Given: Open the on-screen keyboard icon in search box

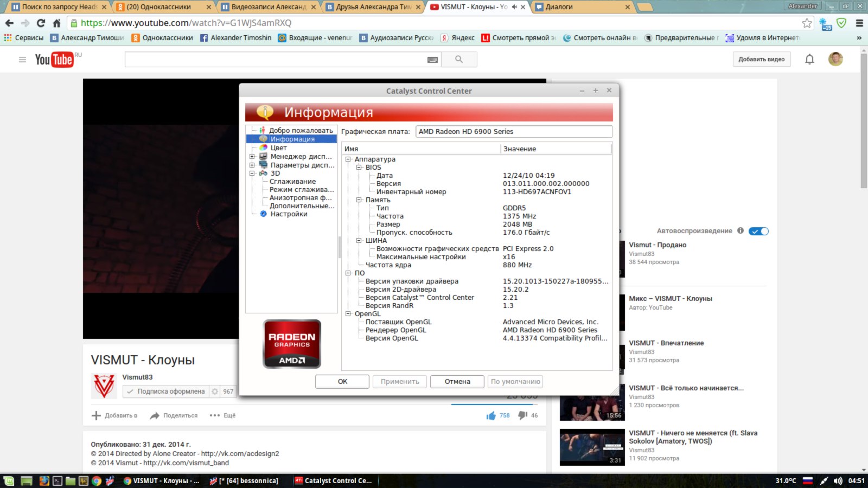Looking at the screenshot, I should (x=432, y=60).
